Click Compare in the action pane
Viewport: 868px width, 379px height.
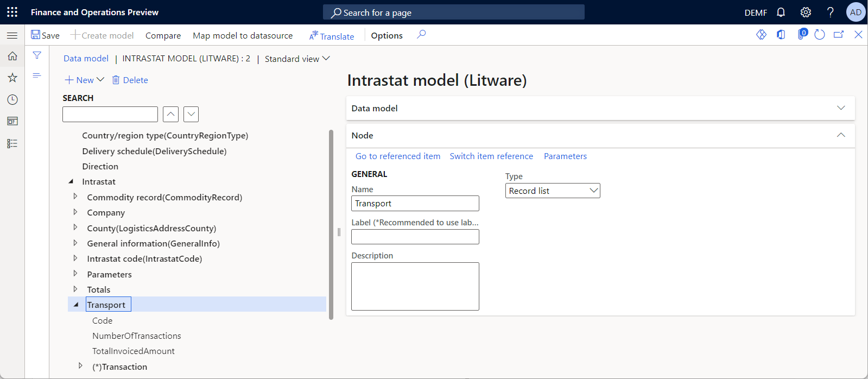pos(163,35)
